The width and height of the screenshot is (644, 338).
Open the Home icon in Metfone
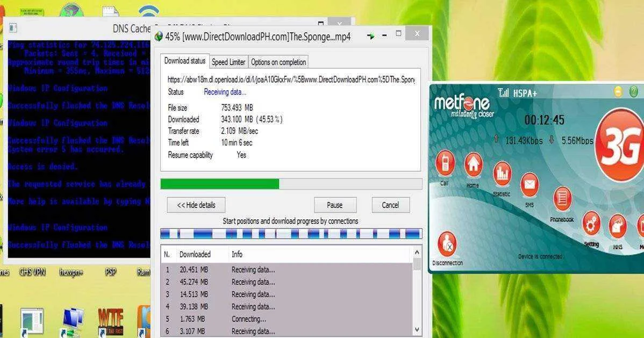pyautogui.click(x=473, y=164)
